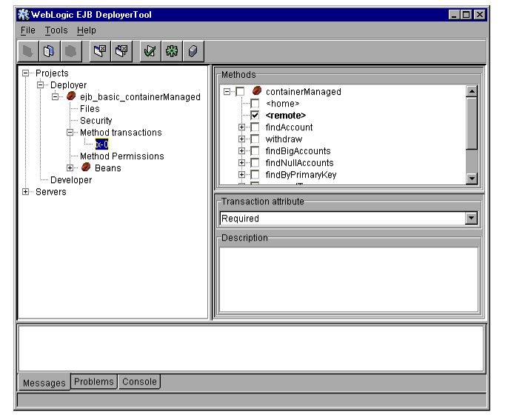Expand the withdraw method node
Viewport: 528px width, 420px height.
coord(241,139)
